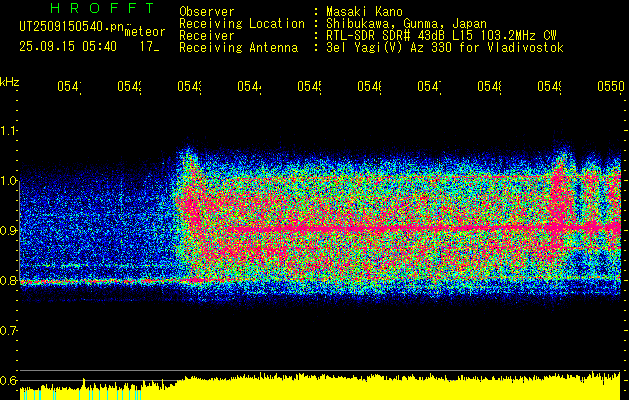Click the Receiver label
The height and width of the screenshot is (400, 629).
click(x=207, y=36)
